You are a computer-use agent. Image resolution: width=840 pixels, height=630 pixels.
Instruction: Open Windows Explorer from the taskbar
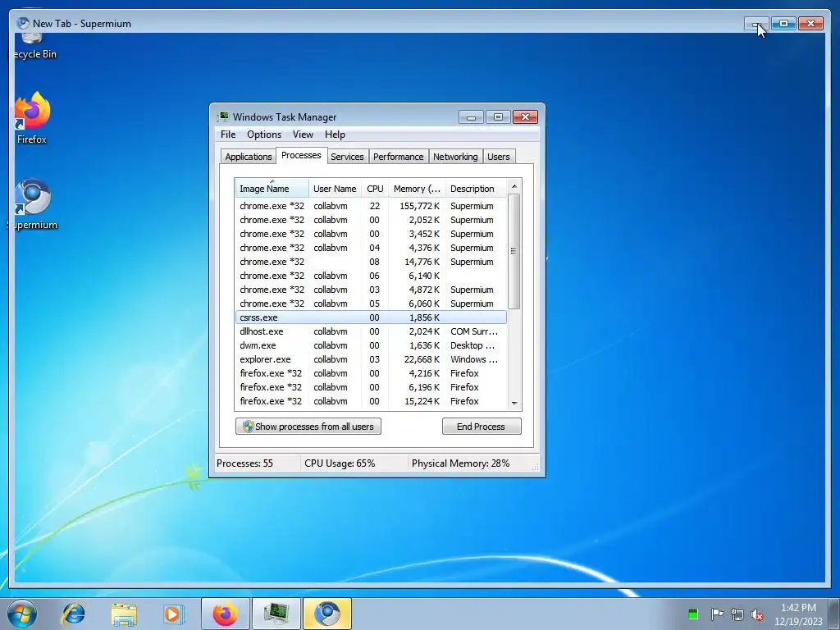(124, 614)
